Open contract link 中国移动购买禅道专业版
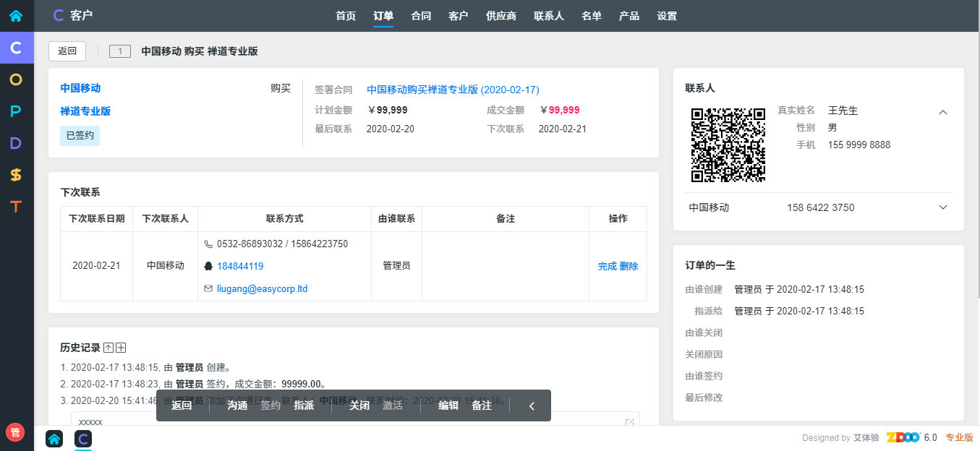980x451 pixels. (x=453, y=90)
